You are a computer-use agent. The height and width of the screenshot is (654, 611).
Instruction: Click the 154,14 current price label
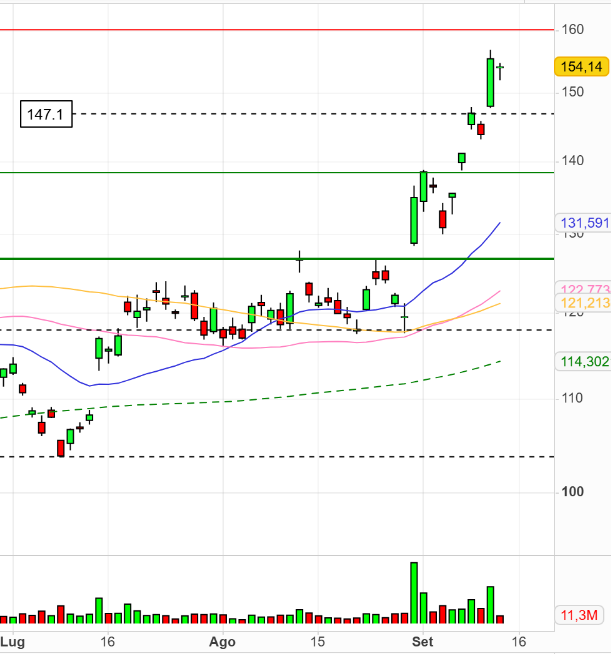pos(582,67)
